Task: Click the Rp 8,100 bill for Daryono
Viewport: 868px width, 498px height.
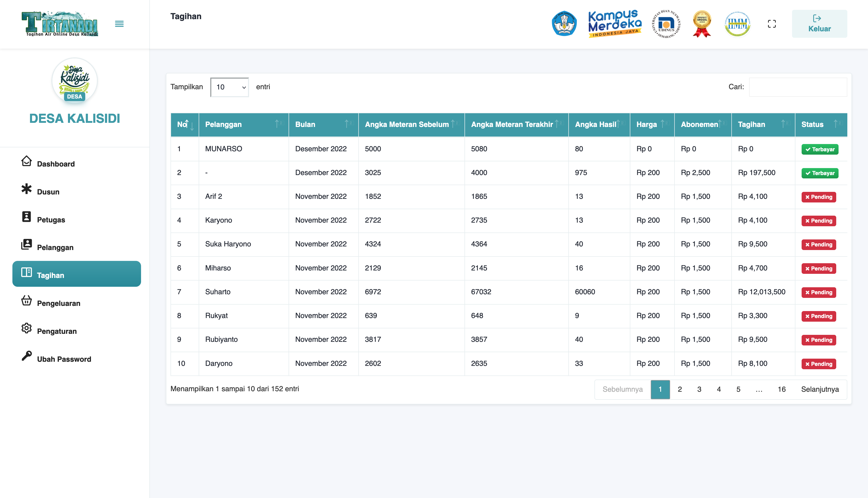Action: (763, 363)
